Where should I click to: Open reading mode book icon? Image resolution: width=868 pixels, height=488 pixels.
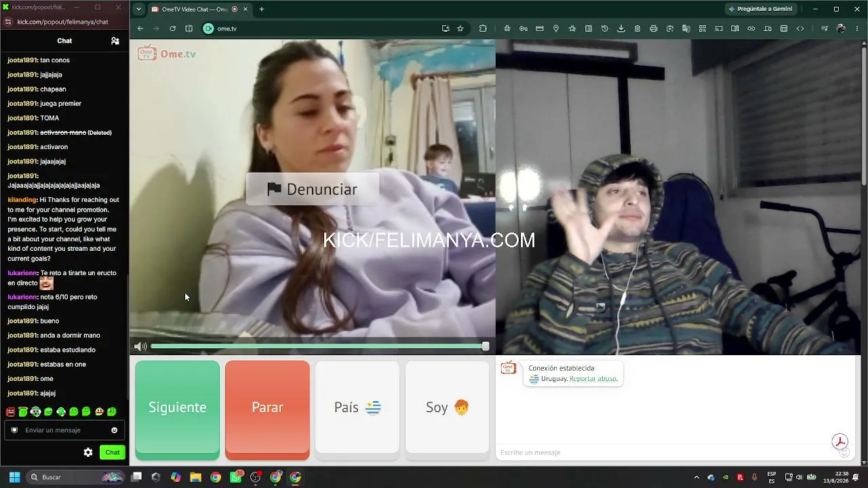pos(735,28)
